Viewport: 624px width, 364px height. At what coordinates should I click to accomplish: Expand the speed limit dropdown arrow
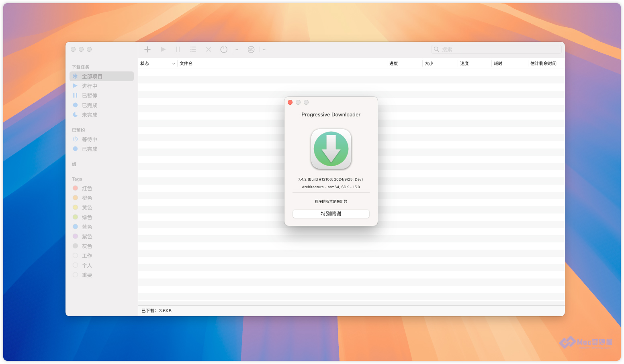[x=264, y=50]
